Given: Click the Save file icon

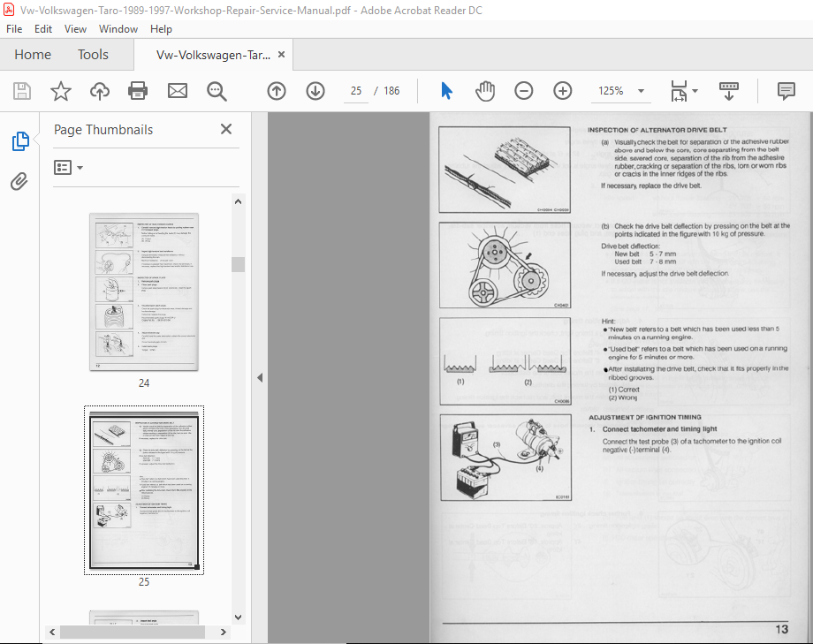Looking at the screenshot, I should 22,91.
